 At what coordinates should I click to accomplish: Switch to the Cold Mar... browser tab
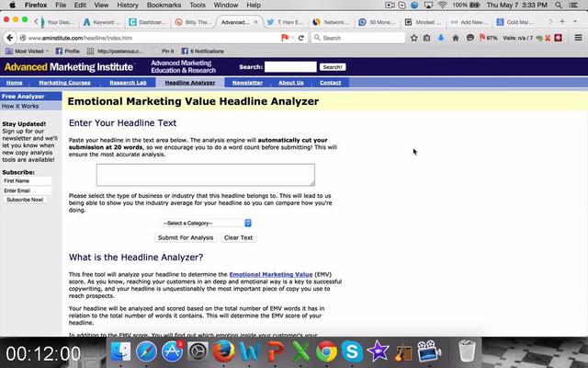514,22
